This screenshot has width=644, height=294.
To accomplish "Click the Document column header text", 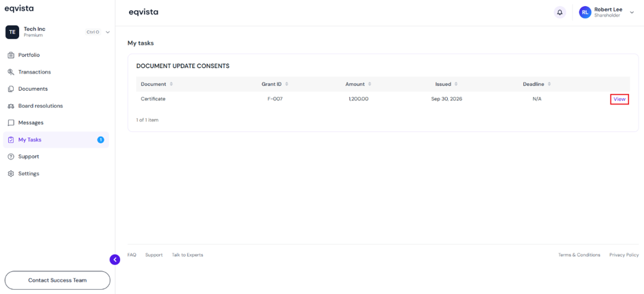I will click(153, 84).
